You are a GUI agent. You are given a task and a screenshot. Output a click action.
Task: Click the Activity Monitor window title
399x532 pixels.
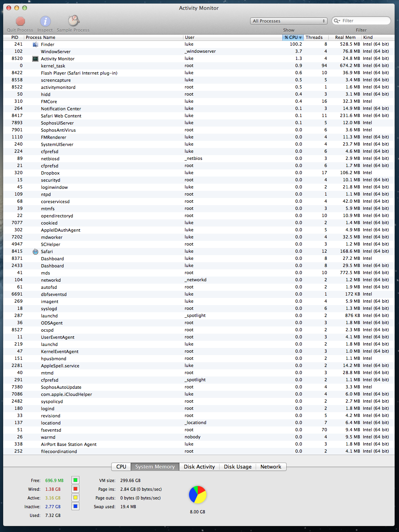click(x=199, y=8)
